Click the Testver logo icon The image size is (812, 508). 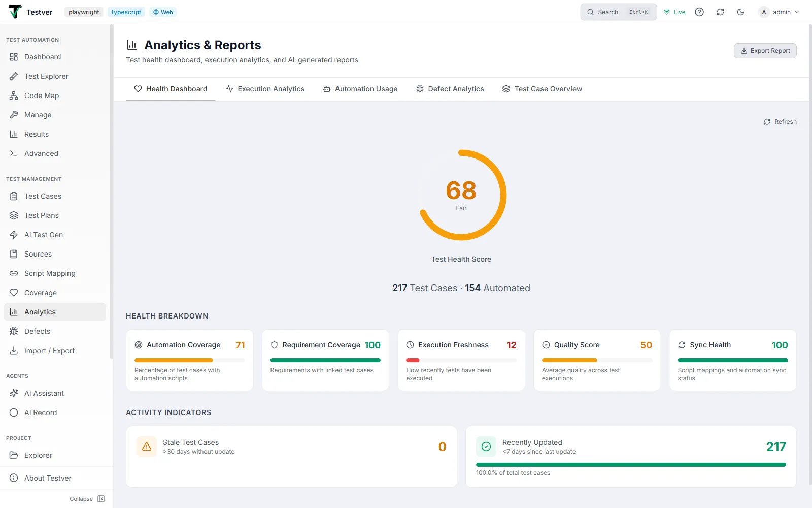[x=15, y=12]
